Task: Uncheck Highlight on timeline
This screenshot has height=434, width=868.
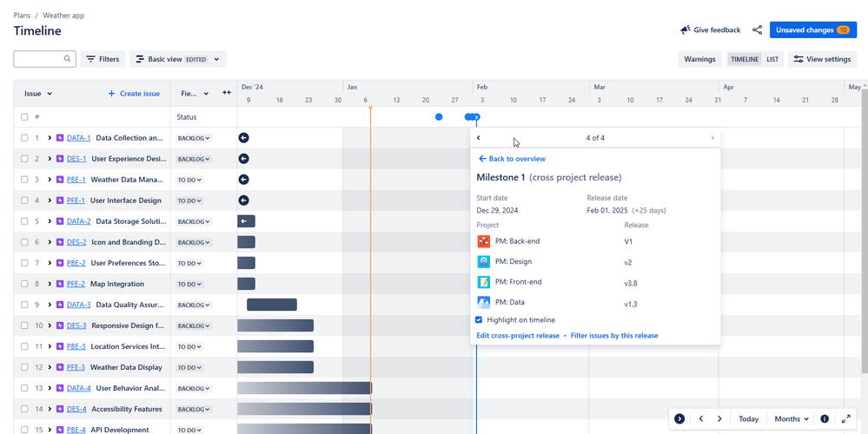Action: (480, 319)
